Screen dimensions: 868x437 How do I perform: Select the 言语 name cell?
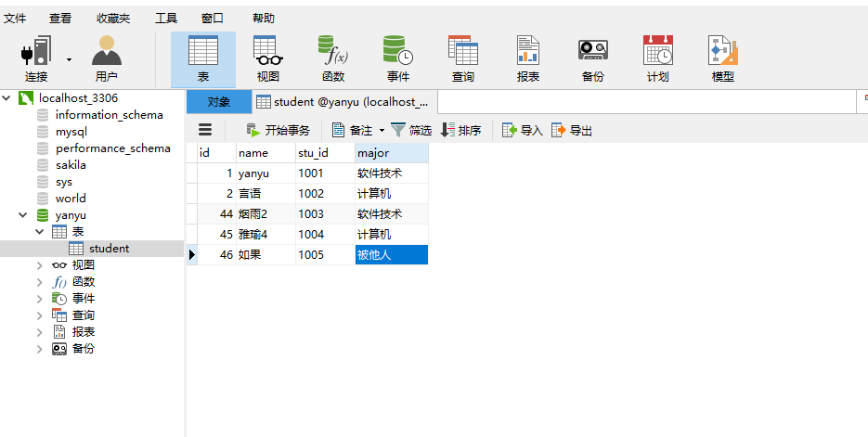pyautogui.click(x=266, y=194)
